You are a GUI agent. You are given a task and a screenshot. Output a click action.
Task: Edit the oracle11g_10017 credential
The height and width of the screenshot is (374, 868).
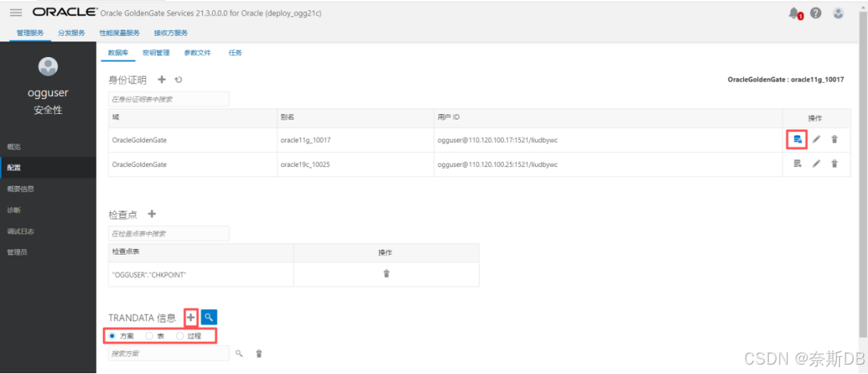pos(817,140)
